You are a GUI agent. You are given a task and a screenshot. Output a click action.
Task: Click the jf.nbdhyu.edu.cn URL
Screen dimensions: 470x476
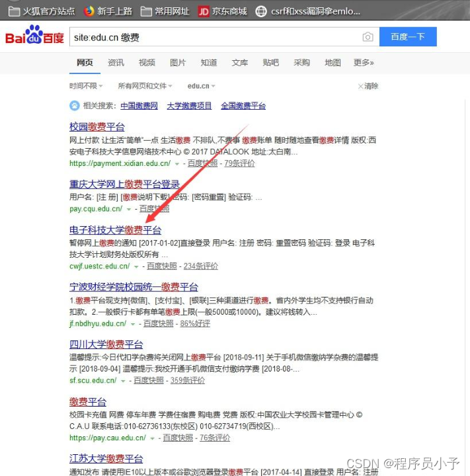(x=98, y=323)
